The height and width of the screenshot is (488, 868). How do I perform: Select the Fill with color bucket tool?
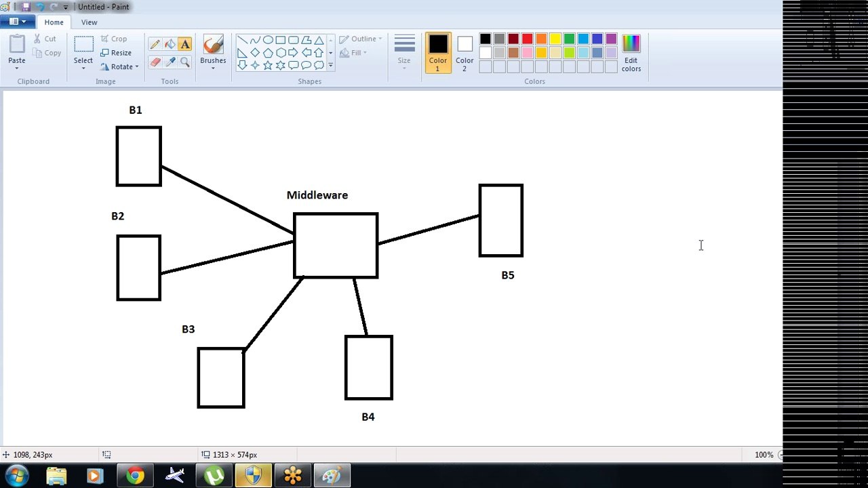pyautogui.click(x=170, y=45)
